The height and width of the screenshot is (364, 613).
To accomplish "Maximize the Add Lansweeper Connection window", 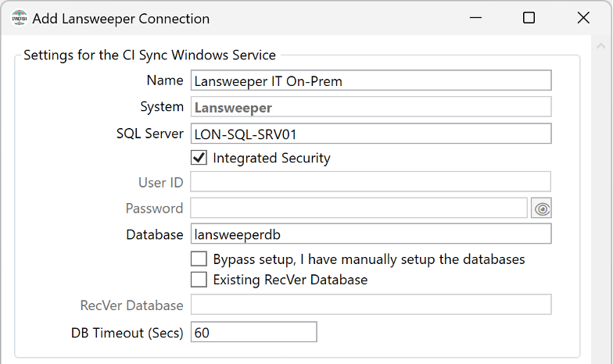I will pyautogui.click(x=529, y=18).
